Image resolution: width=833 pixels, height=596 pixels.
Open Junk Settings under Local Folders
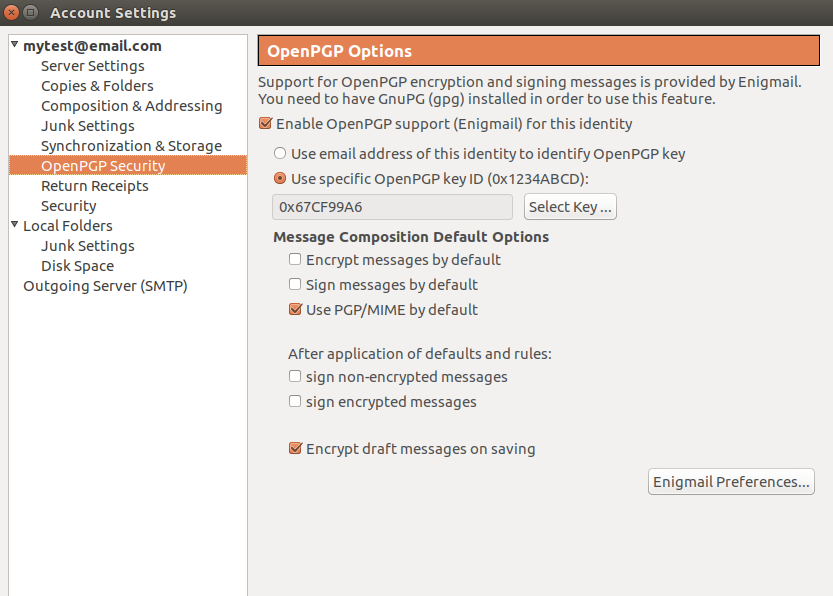(x=88, y=246)
